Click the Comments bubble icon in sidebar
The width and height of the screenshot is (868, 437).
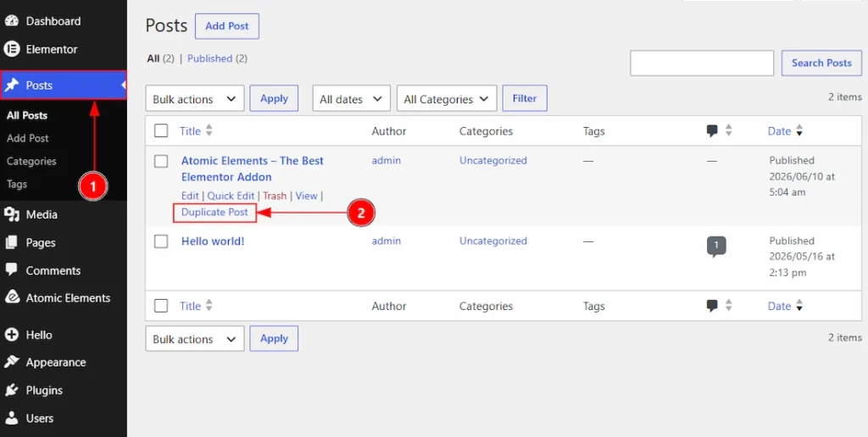coord(12,270)
